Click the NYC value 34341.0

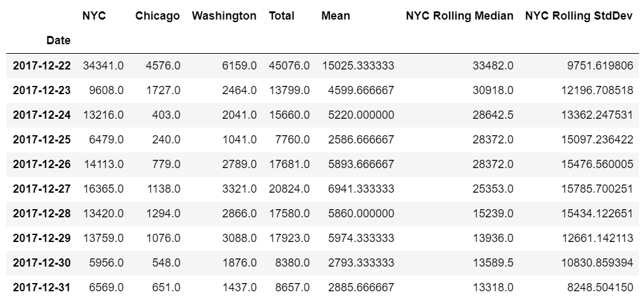[x=103, y=66]
